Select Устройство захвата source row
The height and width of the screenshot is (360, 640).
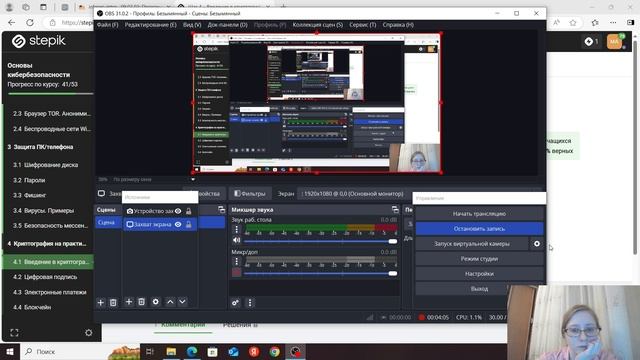(160, 211)
